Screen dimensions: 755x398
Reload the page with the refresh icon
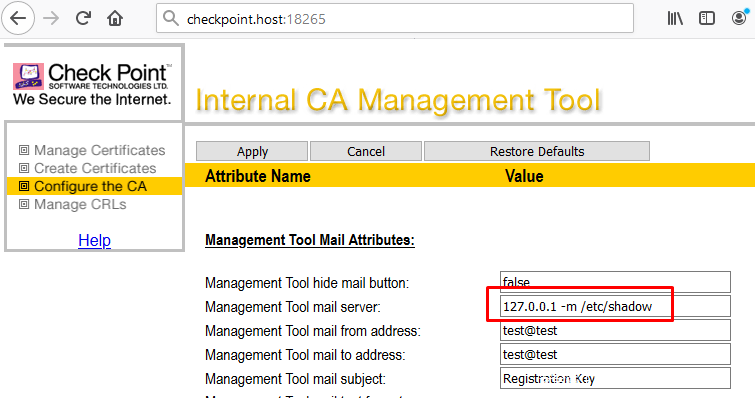(83, 18)
